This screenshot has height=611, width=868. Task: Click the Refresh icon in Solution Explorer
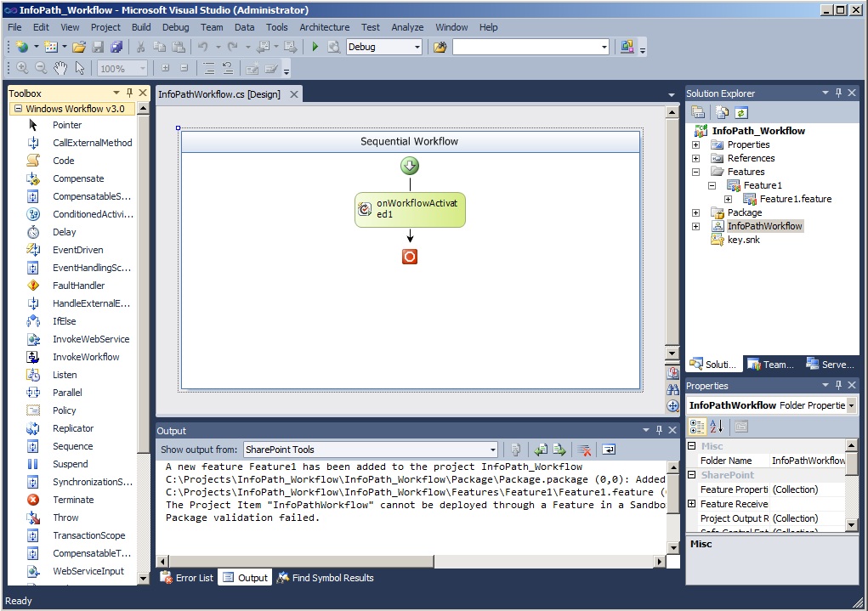(740, 111)
